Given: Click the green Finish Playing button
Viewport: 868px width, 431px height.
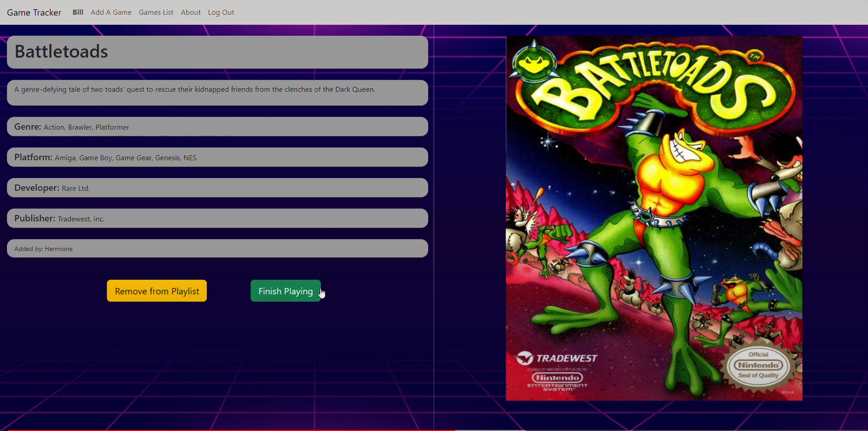Looking at the screenshot, I should (x=286, y=291).
